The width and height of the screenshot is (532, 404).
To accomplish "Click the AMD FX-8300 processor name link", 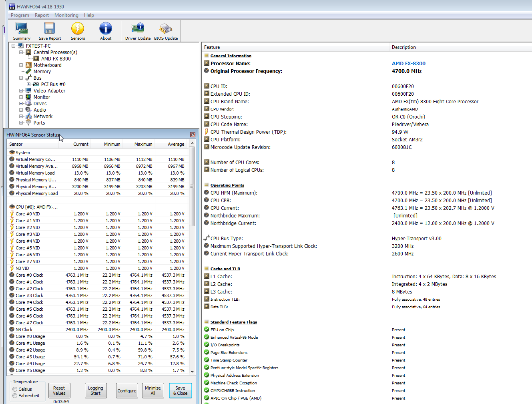I will [409, 63].
